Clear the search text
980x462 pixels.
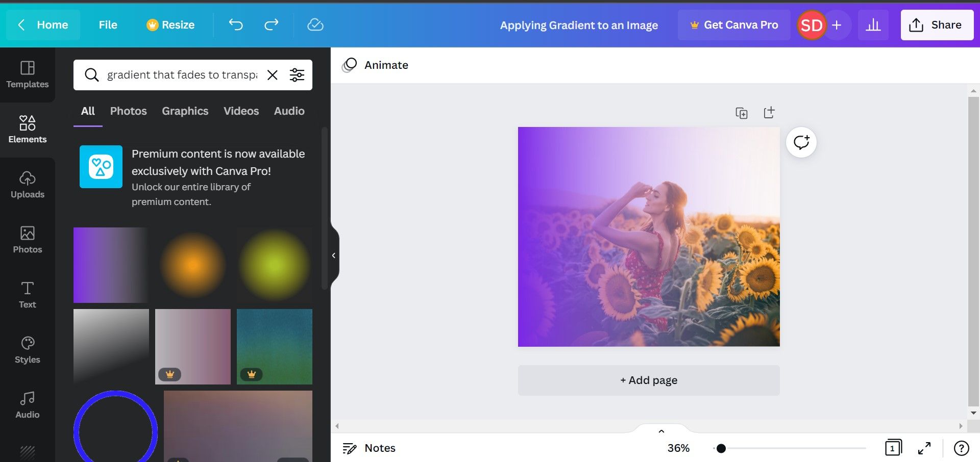tap(273, 75)
